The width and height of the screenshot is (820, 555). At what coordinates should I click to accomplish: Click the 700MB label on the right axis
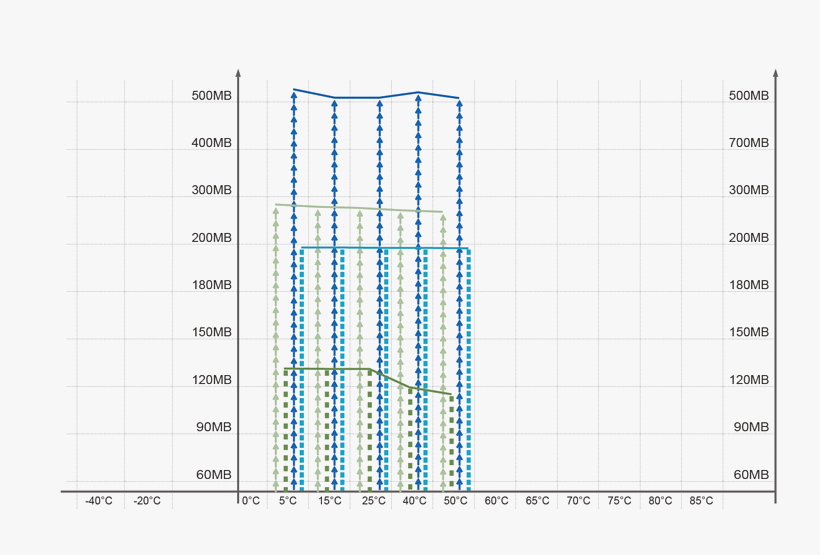coord(749,143)
